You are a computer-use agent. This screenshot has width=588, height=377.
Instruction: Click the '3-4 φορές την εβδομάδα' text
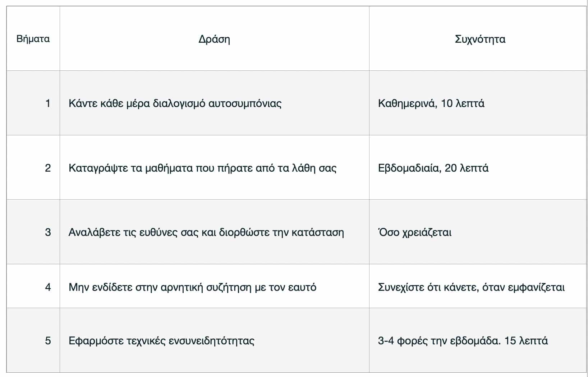pyautogui.click(x=439, y=340)
